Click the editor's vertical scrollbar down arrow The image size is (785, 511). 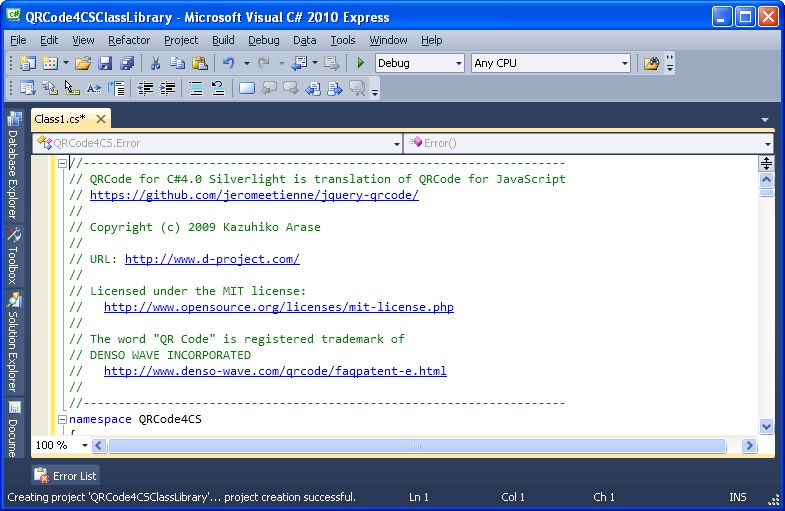766,426
